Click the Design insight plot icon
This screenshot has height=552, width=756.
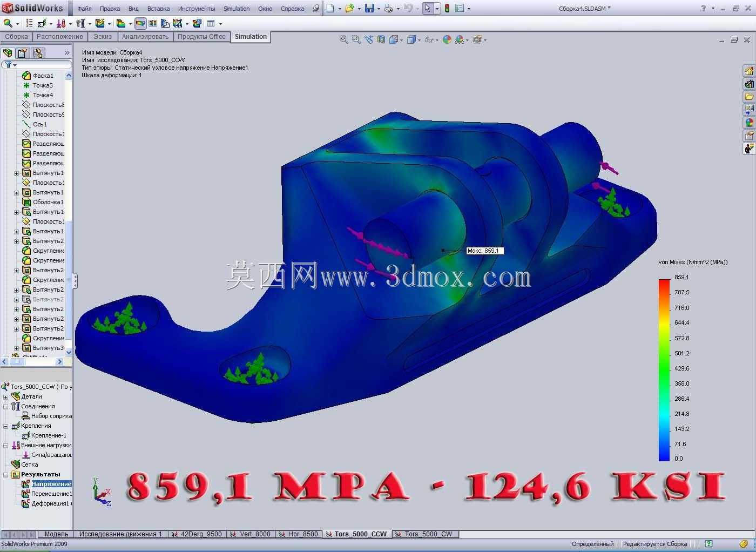click(x=165, y=23)
